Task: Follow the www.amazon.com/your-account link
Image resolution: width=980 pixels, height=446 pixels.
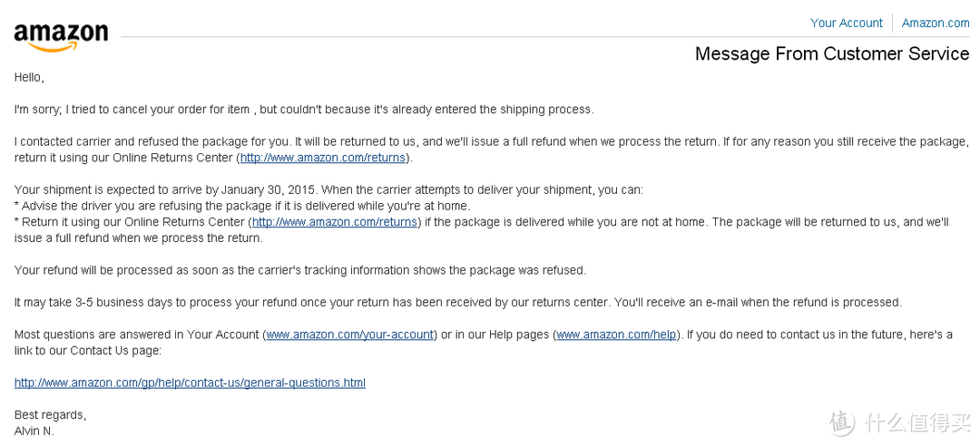Action: tap(350, 334)
